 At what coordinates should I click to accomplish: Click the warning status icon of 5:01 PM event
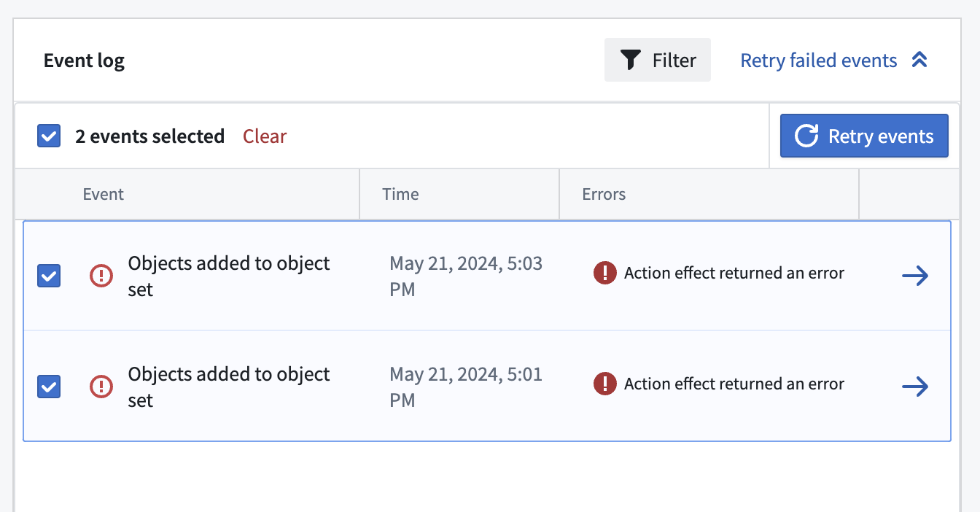click(101, 387)
